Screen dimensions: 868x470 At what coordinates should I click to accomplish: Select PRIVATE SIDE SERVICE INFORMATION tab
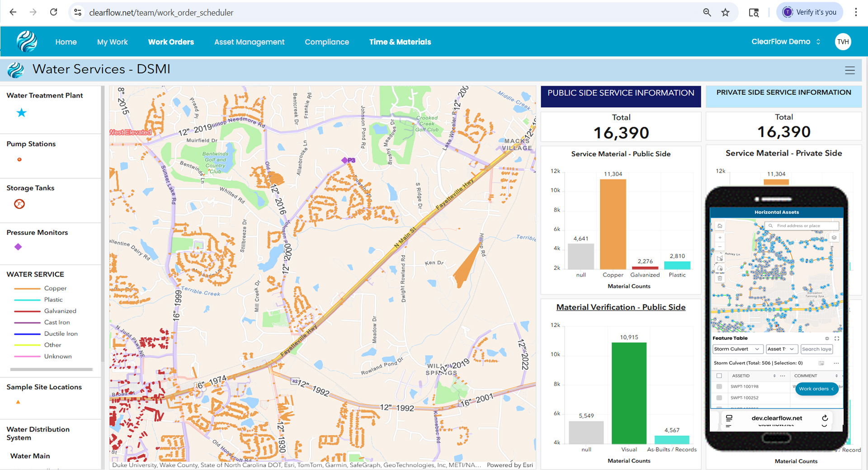(783, 96)
